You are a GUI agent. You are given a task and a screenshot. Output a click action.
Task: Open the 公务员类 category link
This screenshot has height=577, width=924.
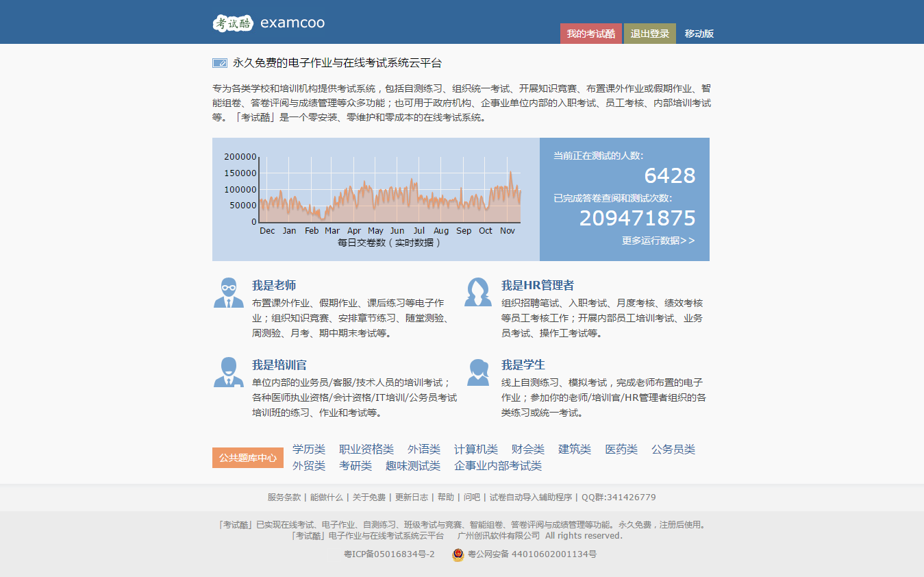click(673, 450)
